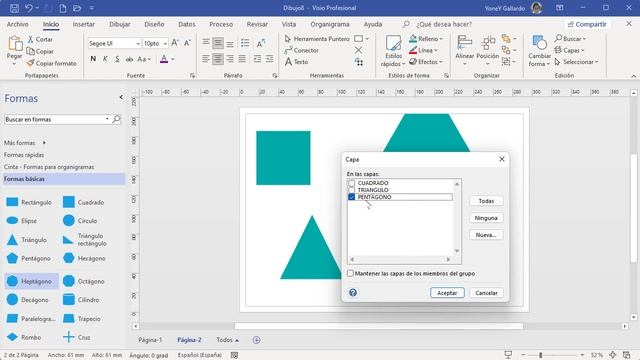Increase font size with A up icon

pyautogui.click(x=175, y=43)
